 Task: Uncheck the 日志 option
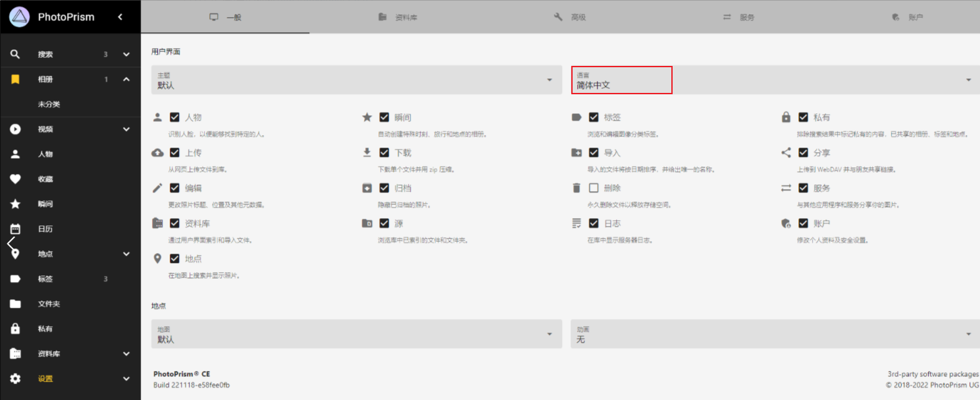click(594, 223)
